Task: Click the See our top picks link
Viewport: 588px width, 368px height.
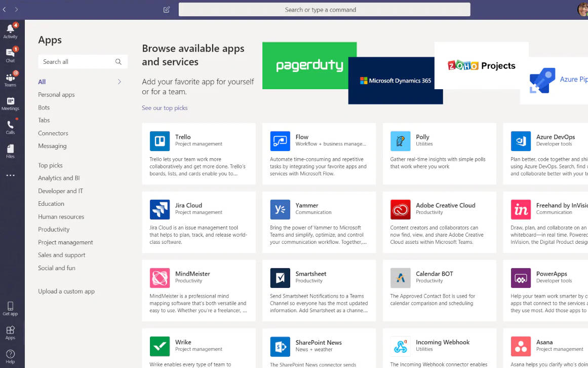Action: click(165, 108)
